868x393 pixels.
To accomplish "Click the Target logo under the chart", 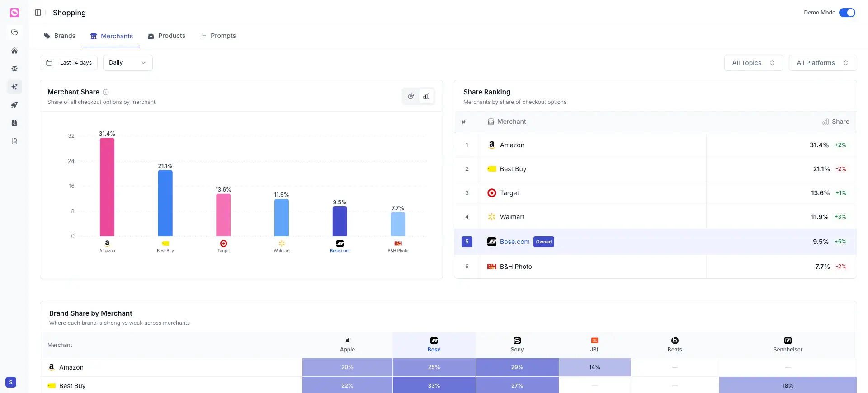I will coord(223,243).
